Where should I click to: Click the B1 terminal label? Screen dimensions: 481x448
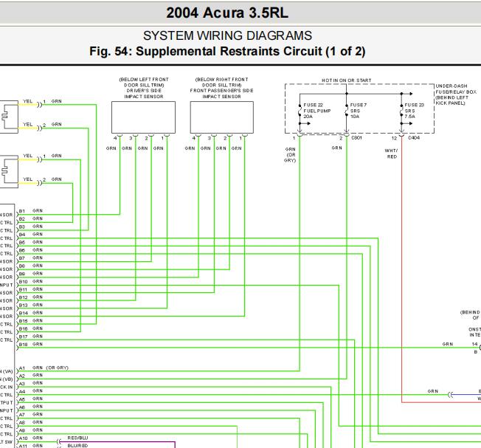(x=22, y=211)
